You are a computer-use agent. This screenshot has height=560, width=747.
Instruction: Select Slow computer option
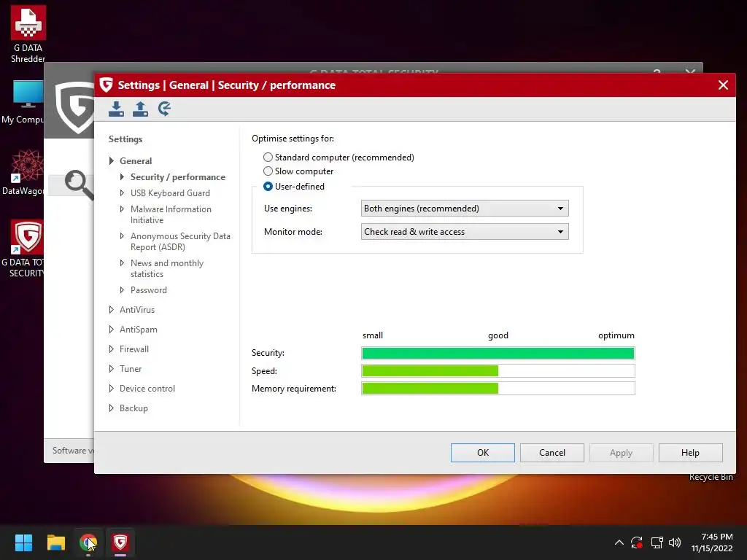point(298,171)
